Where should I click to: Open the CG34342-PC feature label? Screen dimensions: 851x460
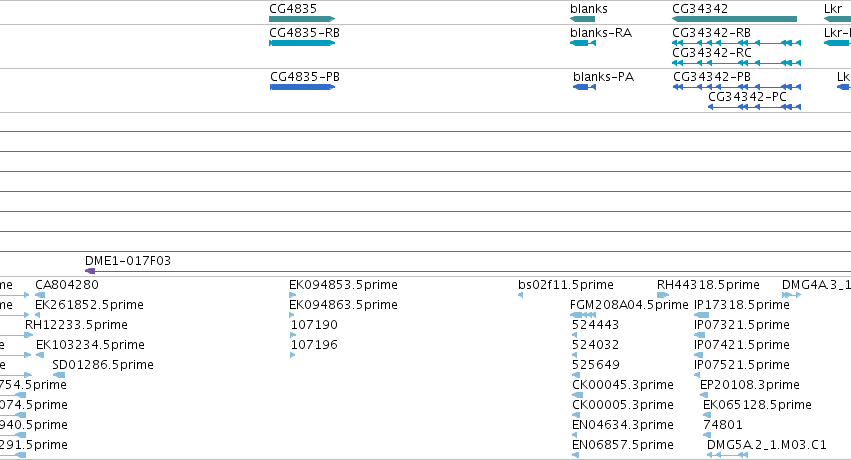pos(747,97)
